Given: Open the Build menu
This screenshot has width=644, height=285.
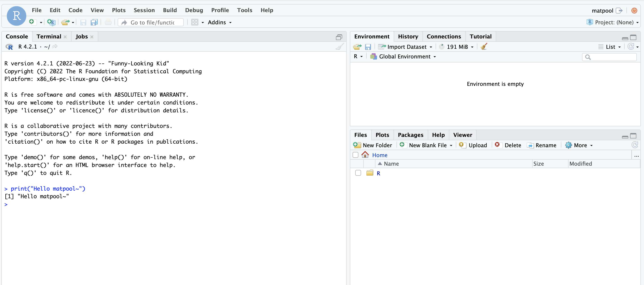Looking at the screenshot, I should tap(170, 10).
